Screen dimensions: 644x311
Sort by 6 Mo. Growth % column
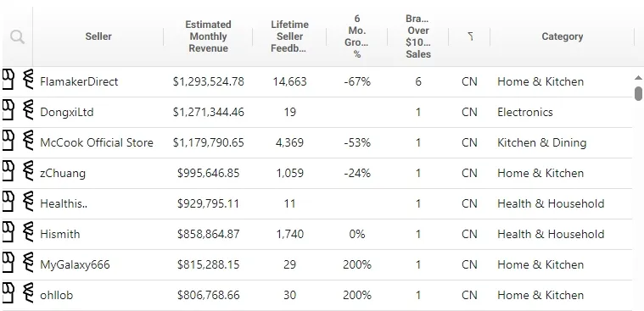point(357,36)
